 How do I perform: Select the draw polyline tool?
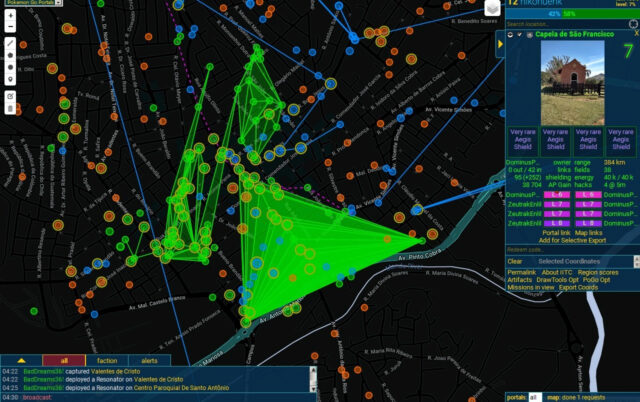pyautogui.click(x=11, y=43)
